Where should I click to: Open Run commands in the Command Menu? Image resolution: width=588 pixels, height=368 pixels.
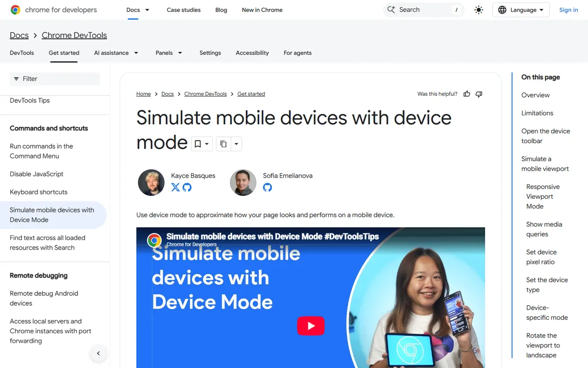(x=42, y=151)
